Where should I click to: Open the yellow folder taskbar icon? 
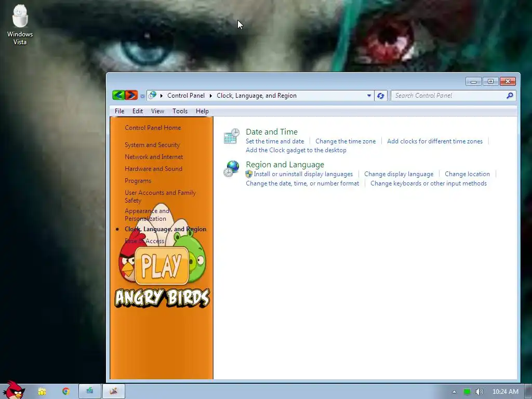(x=42, y=392)
